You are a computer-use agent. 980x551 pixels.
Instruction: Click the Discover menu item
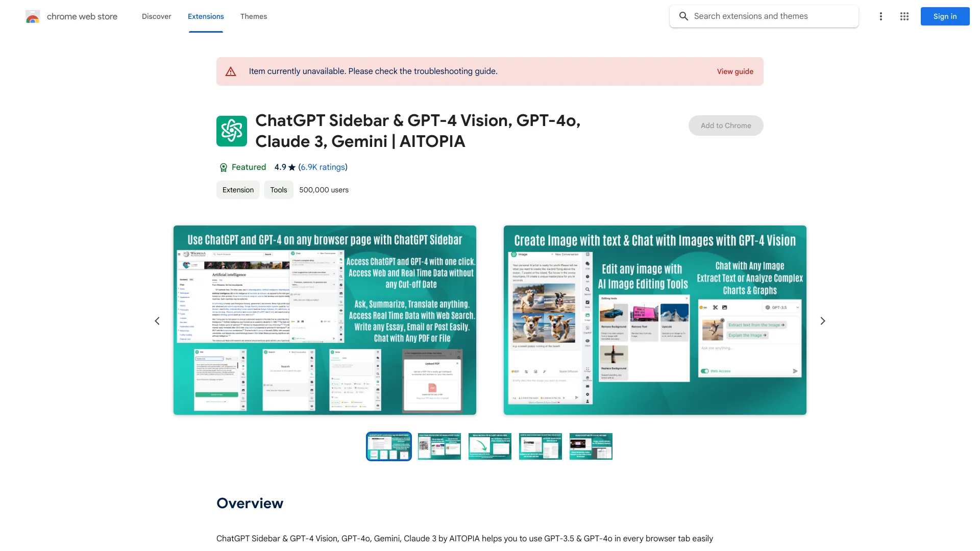tap(156, 16)
